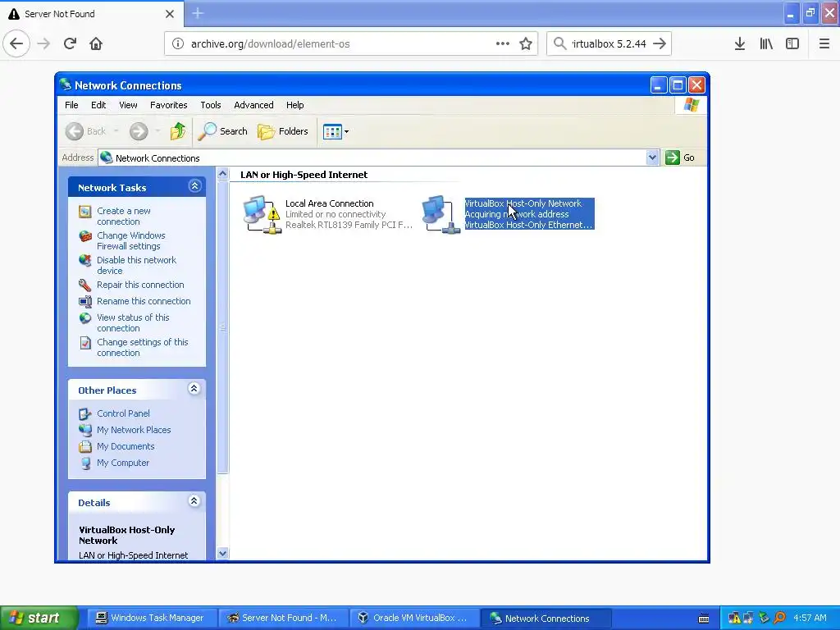Open the page actions three-dot menu

click(503, 44)
